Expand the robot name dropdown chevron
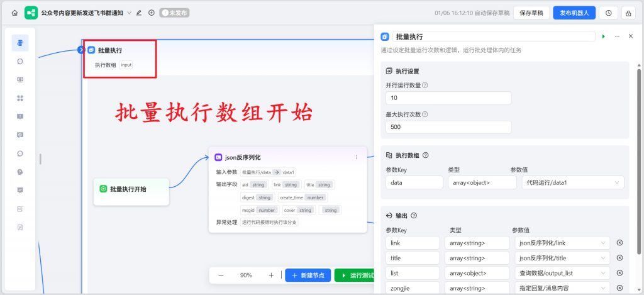The height and width of the screenshot is (295, 644). 130,13
